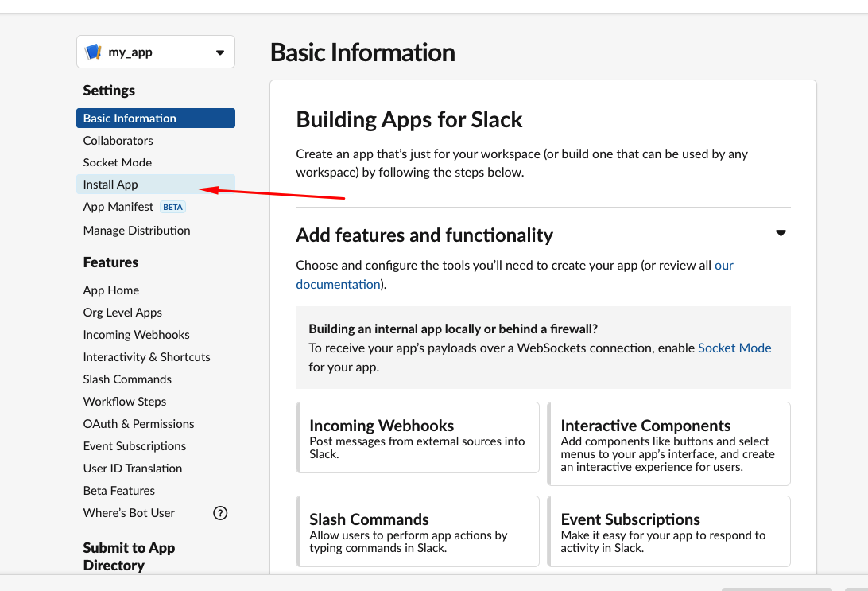Viewport: 868px width, 591px height.
Task: Go to App Home feature
Action: (x=111, y=290)
